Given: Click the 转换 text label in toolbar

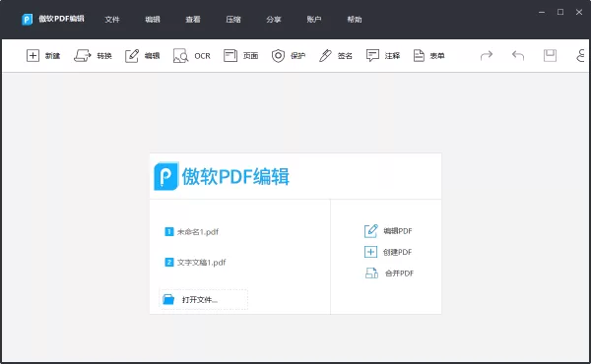Looking at the screenshot, I should tap(104, 56).
